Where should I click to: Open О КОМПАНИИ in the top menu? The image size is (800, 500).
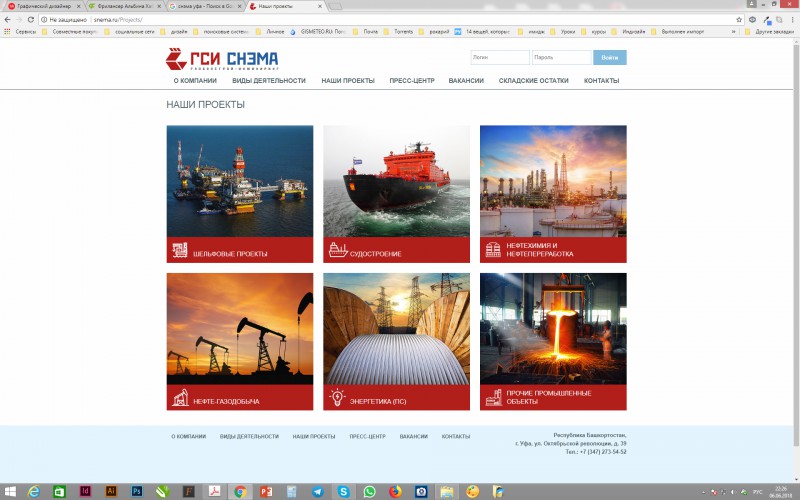(x=195, y=81)
